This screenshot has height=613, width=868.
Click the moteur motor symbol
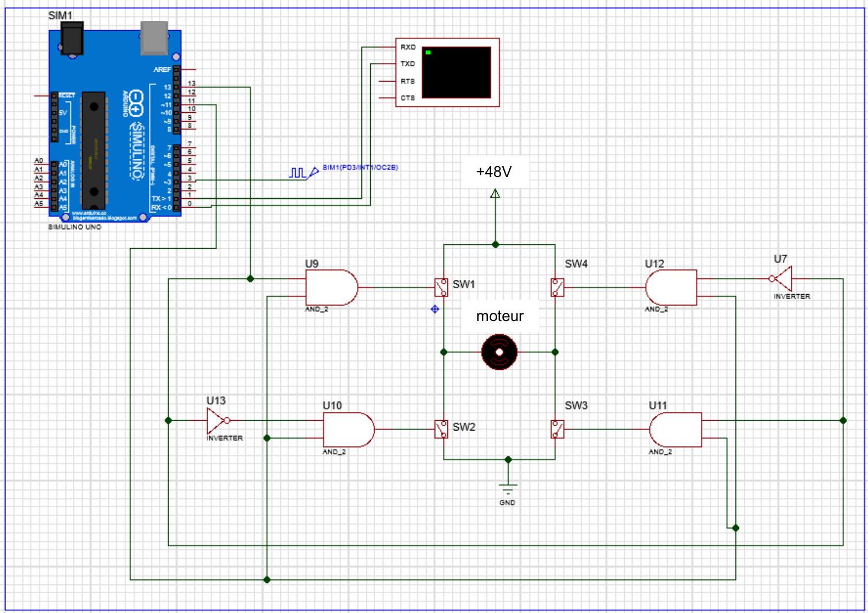tap(499, 352)
